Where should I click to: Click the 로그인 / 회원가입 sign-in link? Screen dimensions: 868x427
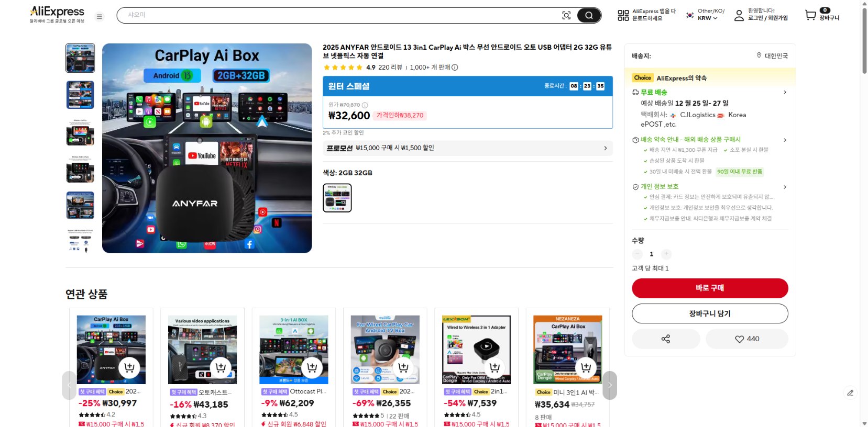(x=767, y=18)
